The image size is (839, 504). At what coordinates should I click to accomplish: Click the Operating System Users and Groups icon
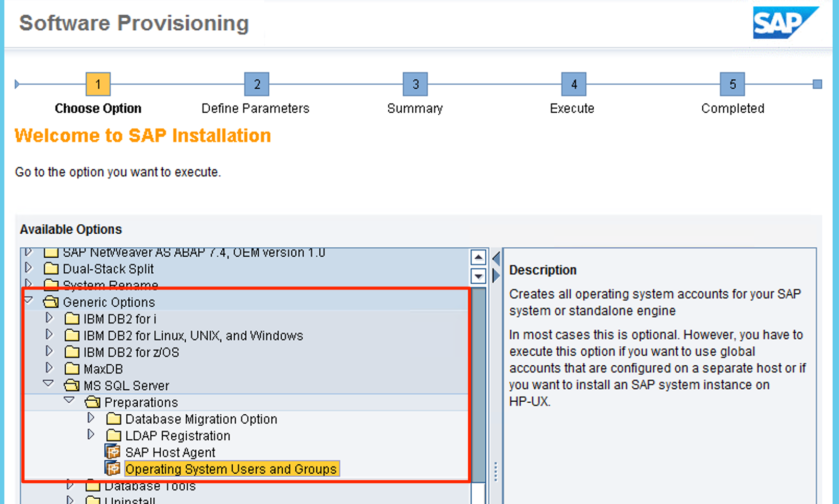point(113,469)
